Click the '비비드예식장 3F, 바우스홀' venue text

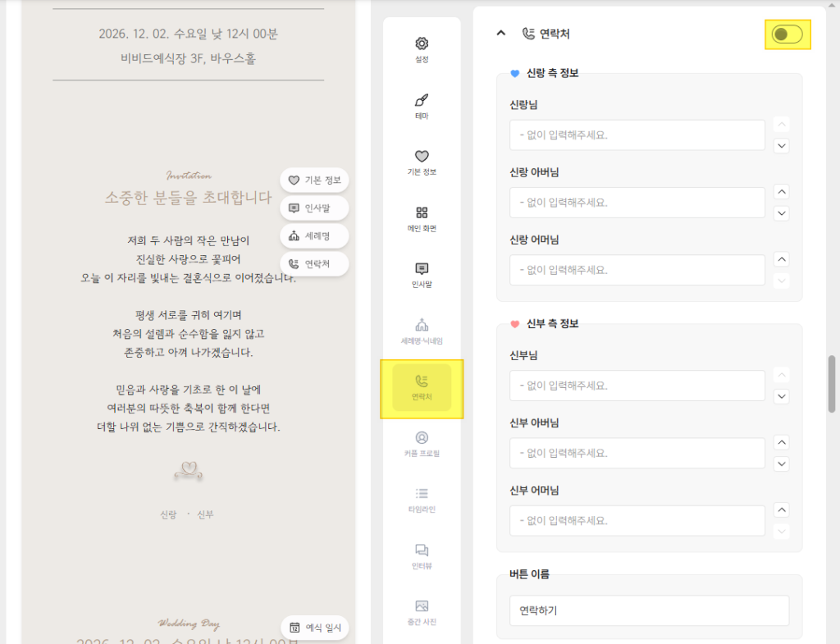click(x=189, y=58)
